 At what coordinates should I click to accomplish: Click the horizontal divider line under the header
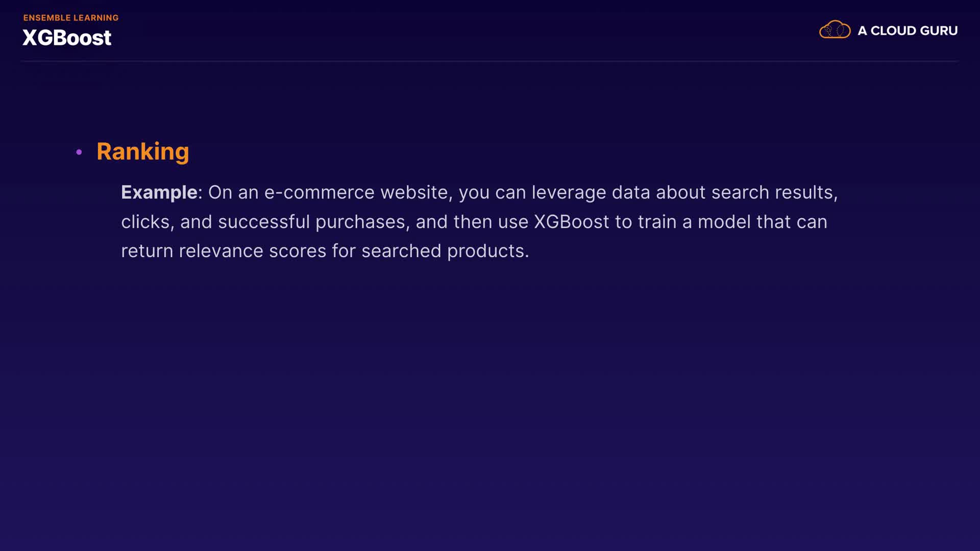490,61
